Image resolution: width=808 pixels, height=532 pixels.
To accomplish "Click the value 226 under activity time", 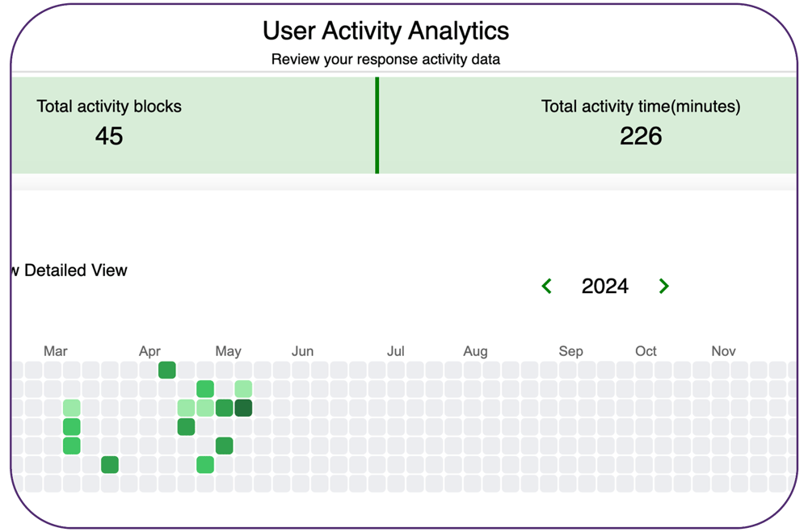I will click(x=641, y=136).
